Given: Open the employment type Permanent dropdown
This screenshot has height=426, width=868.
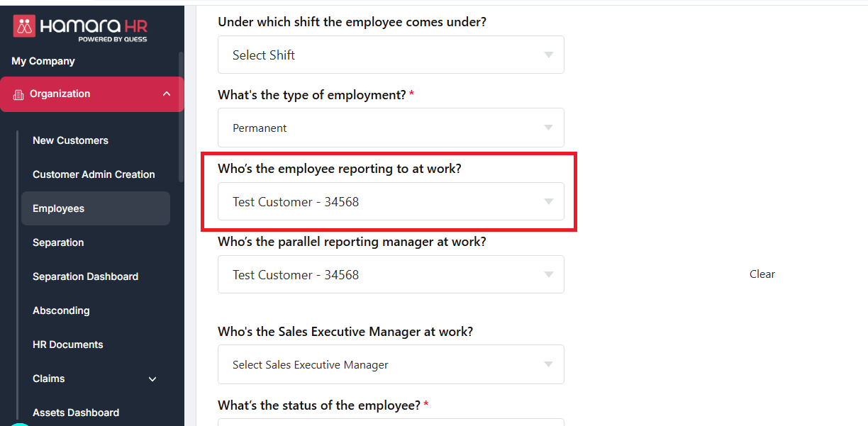Looking at the screenshot, I should (391, 128).
